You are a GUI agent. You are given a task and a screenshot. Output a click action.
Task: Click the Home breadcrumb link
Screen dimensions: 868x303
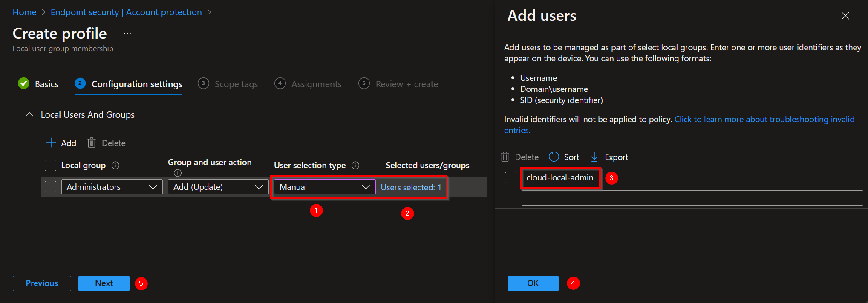24,12
